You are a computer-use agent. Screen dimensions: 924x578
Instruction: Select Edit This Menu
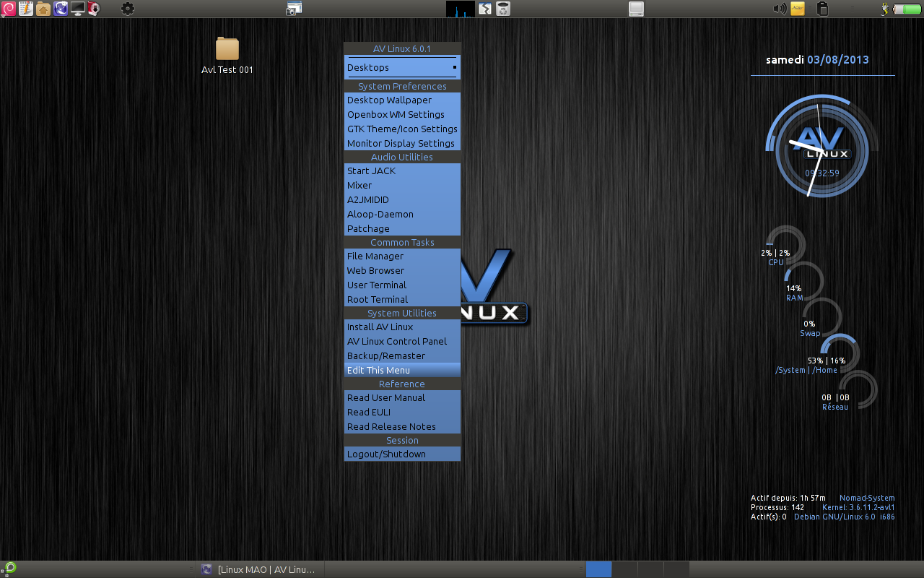pyautogui.click(x=402, y=371)
